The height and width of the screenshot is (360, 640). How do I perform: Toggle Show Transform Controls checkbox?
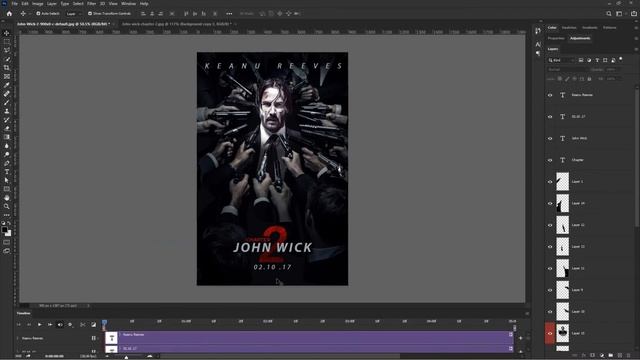pyautogui.click(x=90, y=13)
